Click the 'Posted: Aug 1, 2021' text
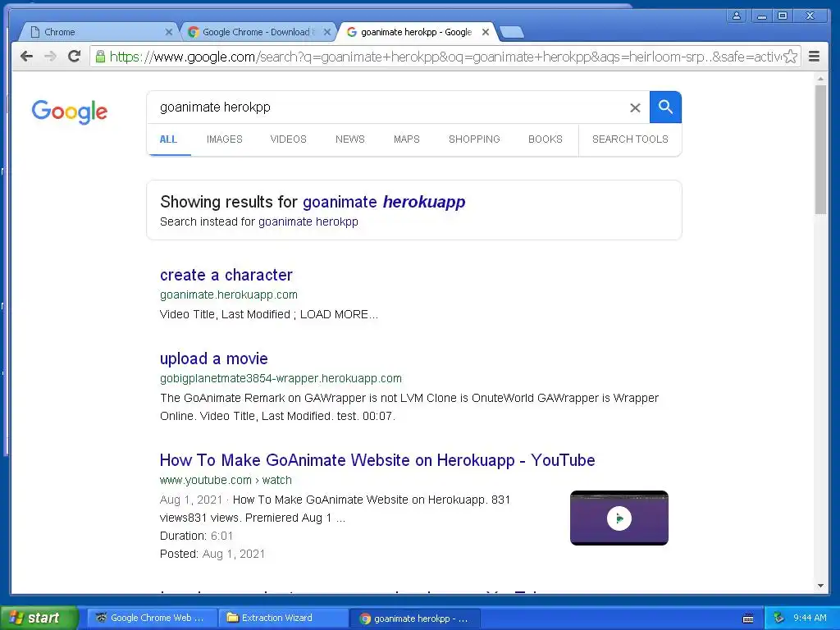 212,554
